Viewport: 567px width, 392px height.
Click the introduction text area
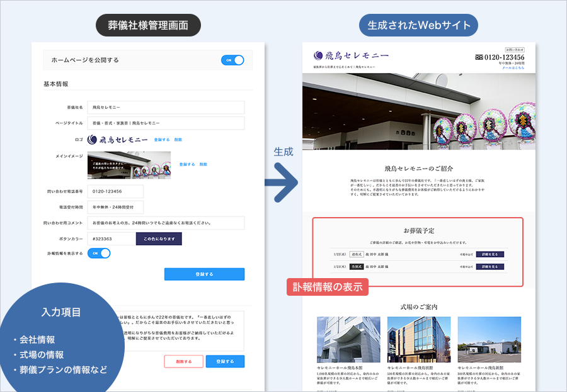pyautogui.click(x=181, y=330)
